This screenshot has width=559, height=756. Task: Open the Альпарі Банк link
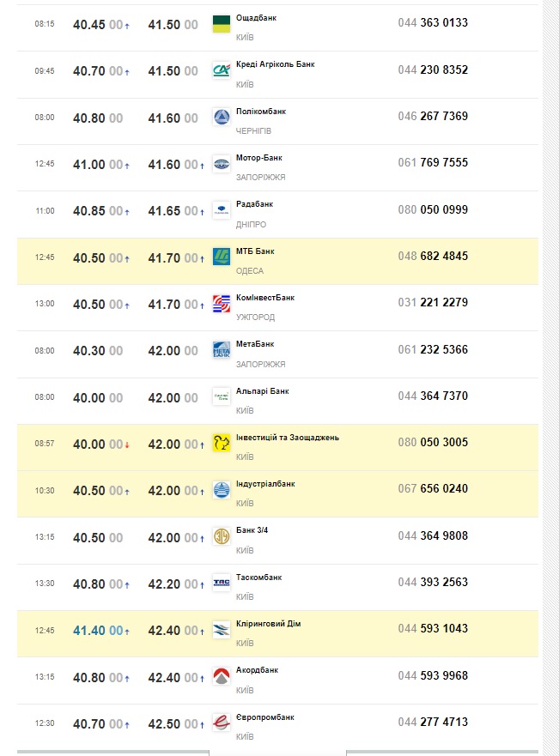click(262, 391)
